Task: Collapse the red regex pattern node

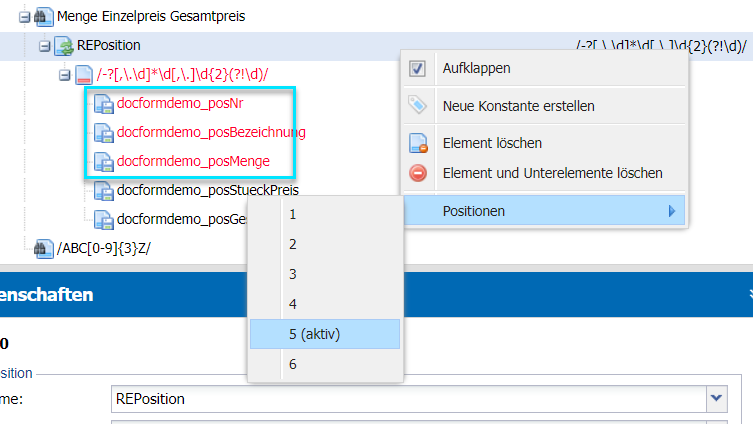Action: (x=64, y=74)
